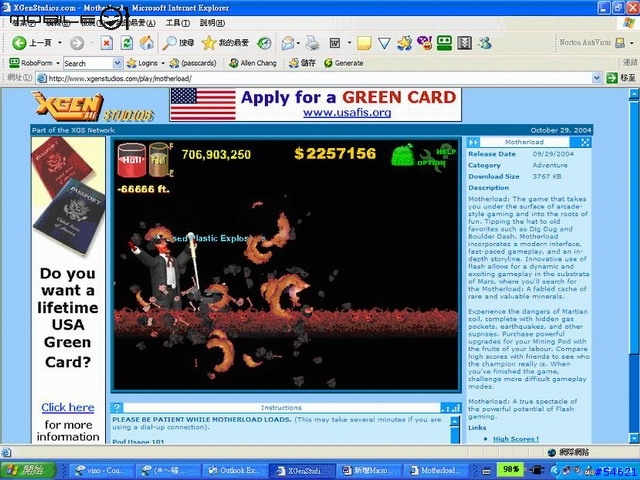Click the 開始 Start button
Viewport: 640px width, 480px height.
coord(28,470)
